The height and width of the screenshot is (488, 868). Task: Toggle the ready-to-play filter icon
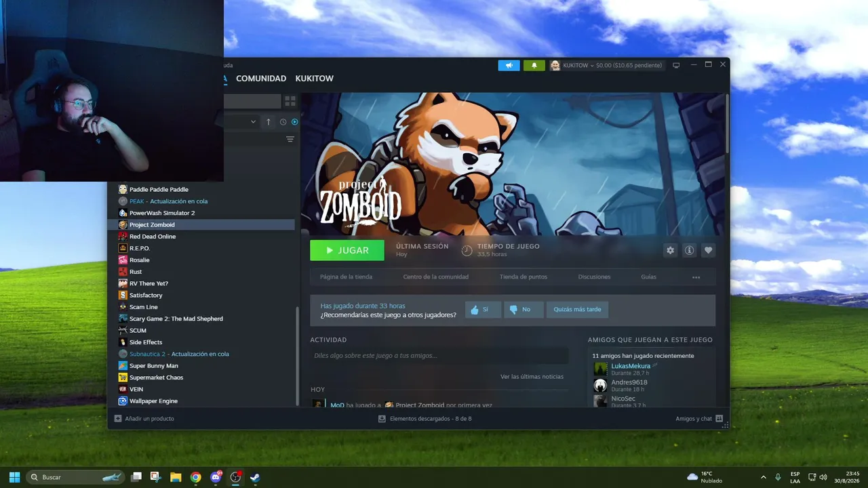[294, 122]
